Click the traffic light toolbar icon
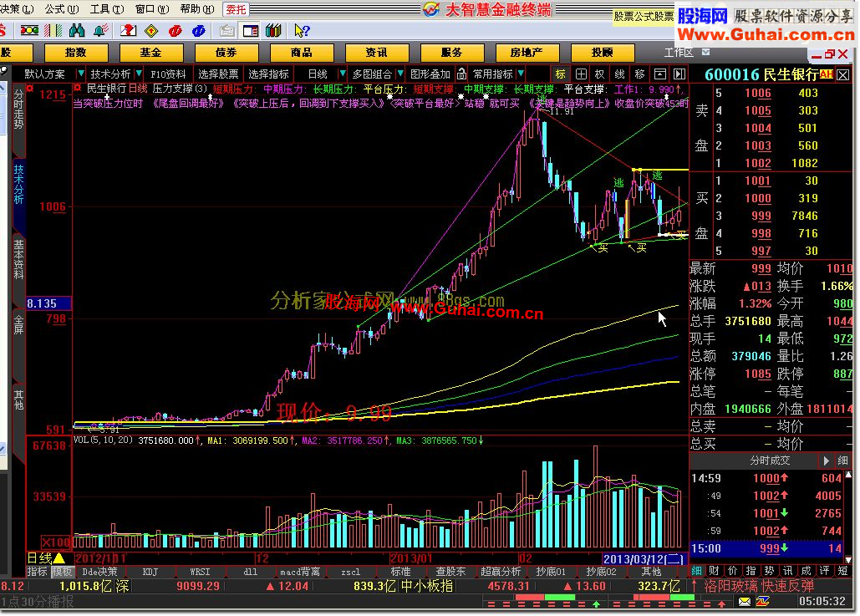Screen dimensions: 860x616 click(x=29, y=31)
